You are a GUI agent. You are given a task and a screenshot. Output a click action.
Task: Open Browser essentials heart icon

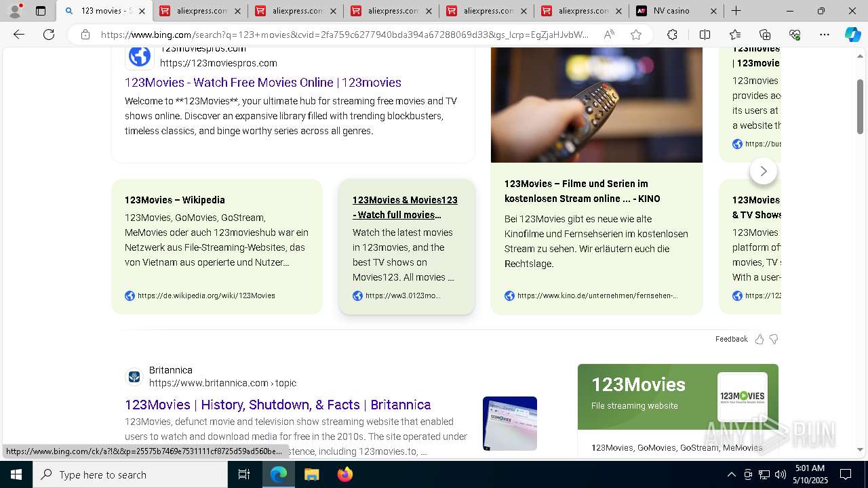(795, 35)
